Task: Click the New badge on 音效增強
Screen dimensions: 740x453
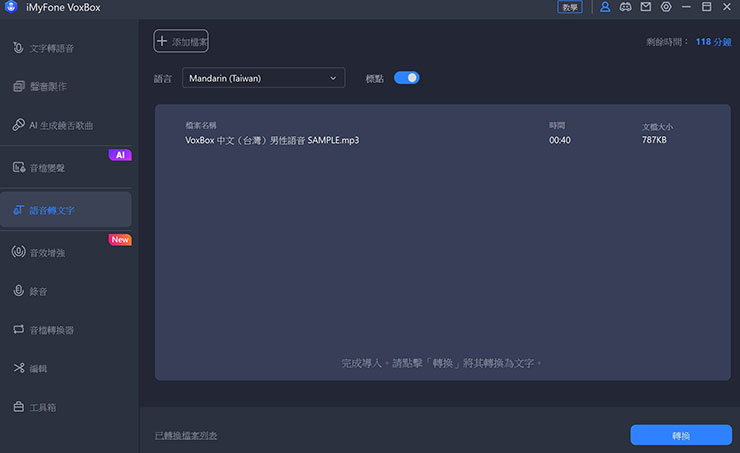Action: 120,240
